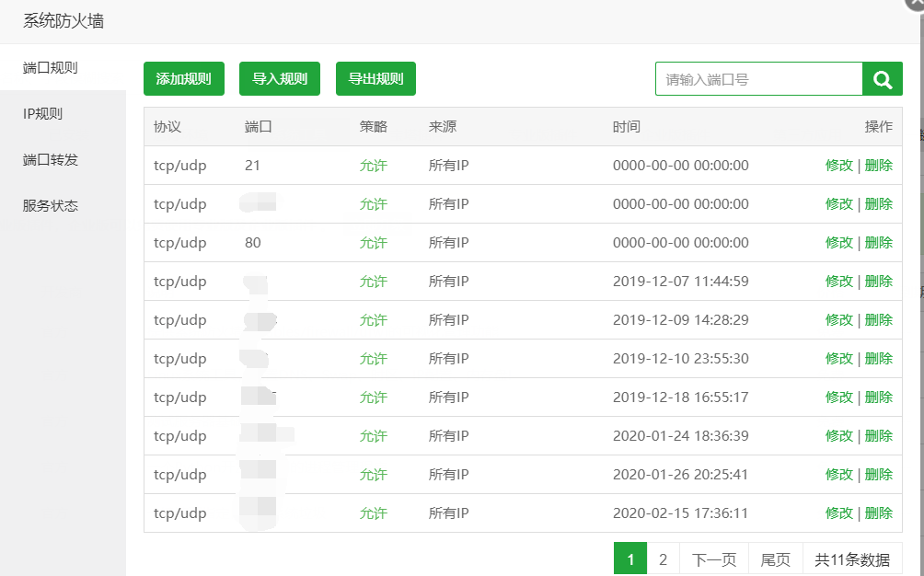The image size is (924, 576).
Task: Modify the rule dated 2019-12-09 14:28:29
Action: tap(839, 320)
